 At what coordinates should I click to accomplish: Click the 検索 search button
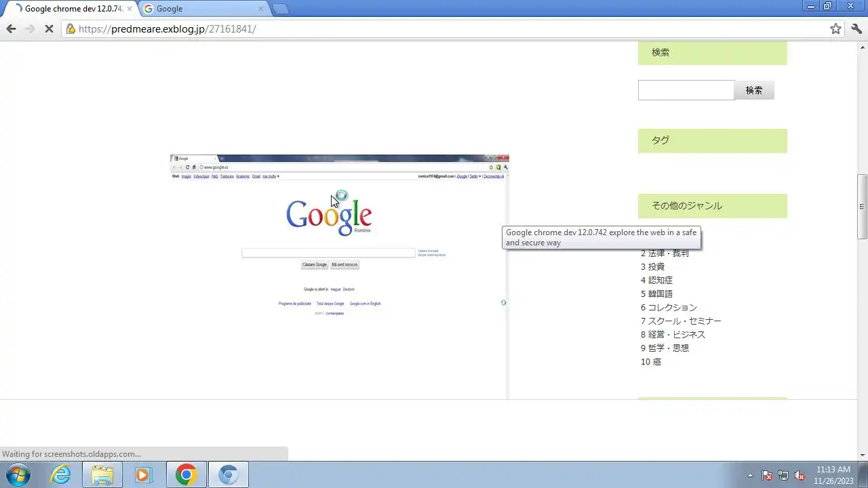pos(754,90)
